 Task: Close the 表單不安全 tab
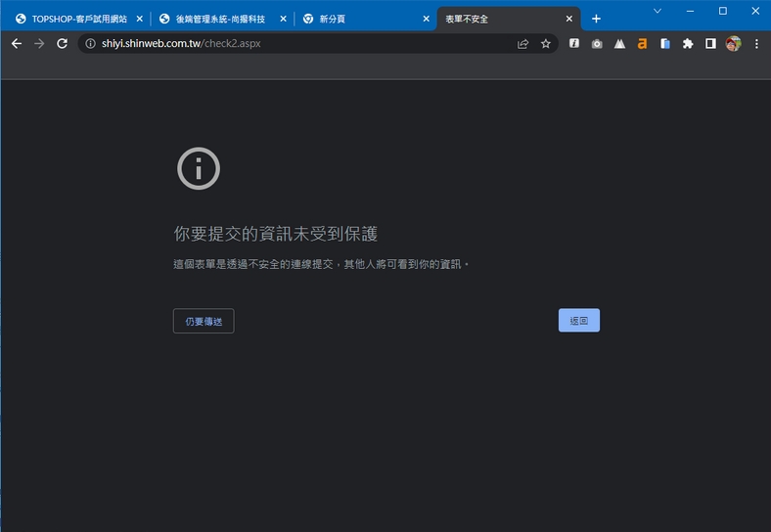(569, 19)
